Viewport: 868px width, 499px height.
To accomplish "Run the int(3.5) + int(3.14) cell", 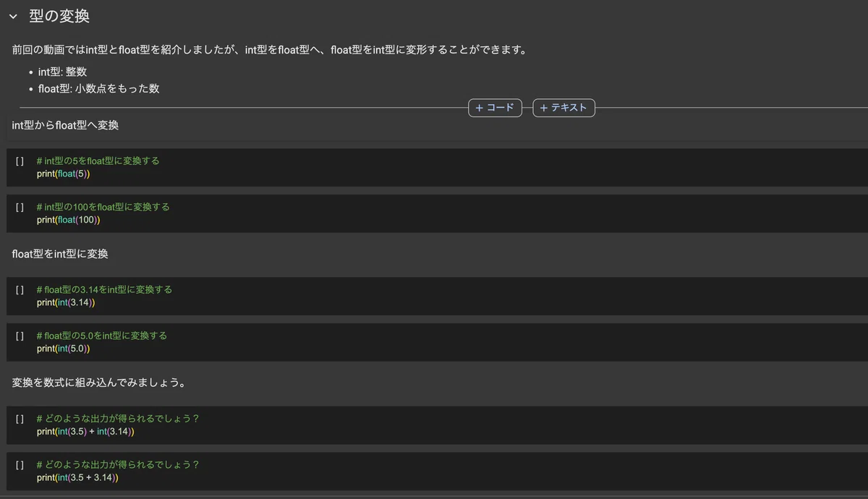I will coord(20,418).
